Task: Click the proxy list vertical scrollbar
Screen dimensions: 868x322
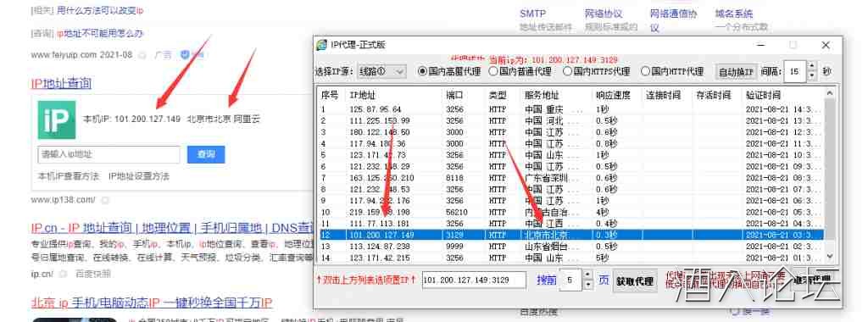Action: tap(829, 175)
